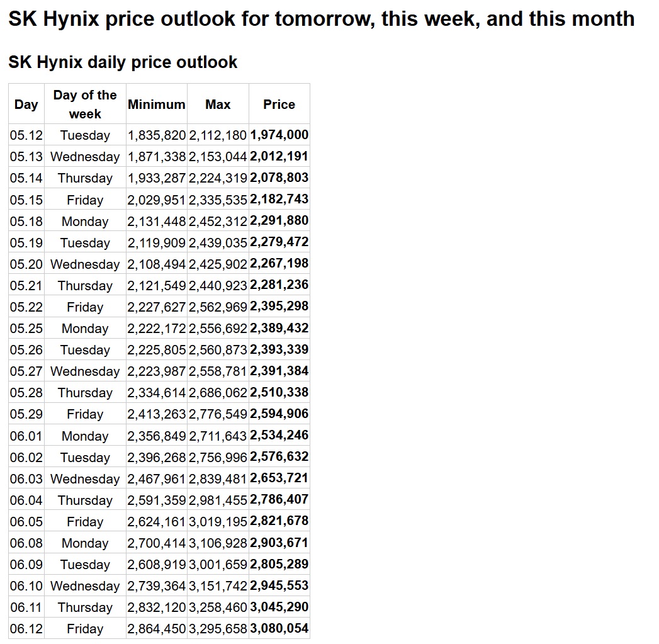This screenshot has width=659, height=644.
Task: Click the date cell 05.13
Action: coord(26,157)
